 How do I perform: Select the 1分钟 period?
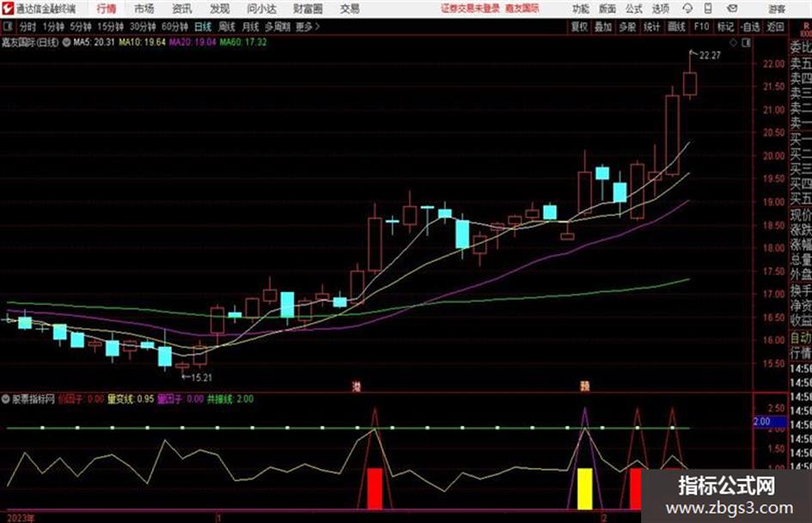[53, 27]
